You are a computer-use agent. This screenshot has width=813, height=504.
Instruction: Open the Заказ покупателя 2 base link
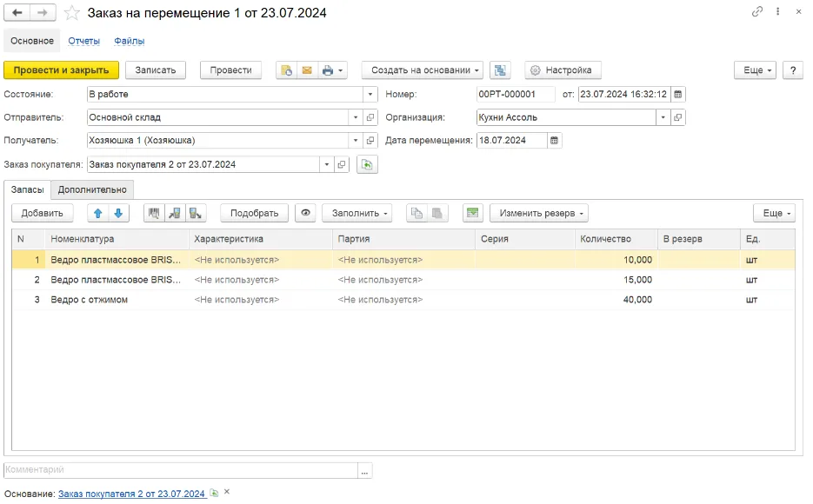pos(131,494)
